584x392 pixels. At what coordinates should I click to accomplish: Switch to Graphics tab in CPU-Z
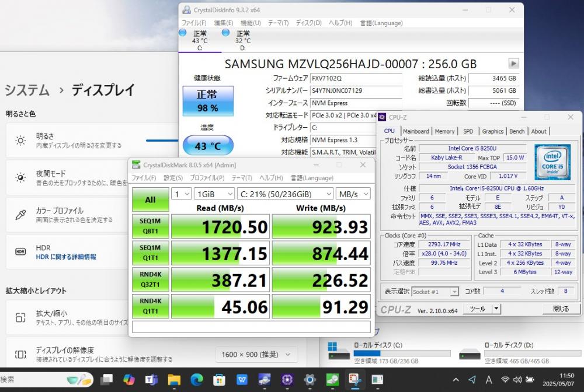click(492, 131)
